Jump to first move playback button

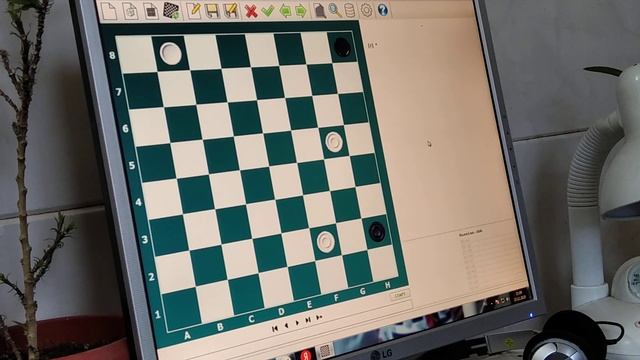click(275, 328)
